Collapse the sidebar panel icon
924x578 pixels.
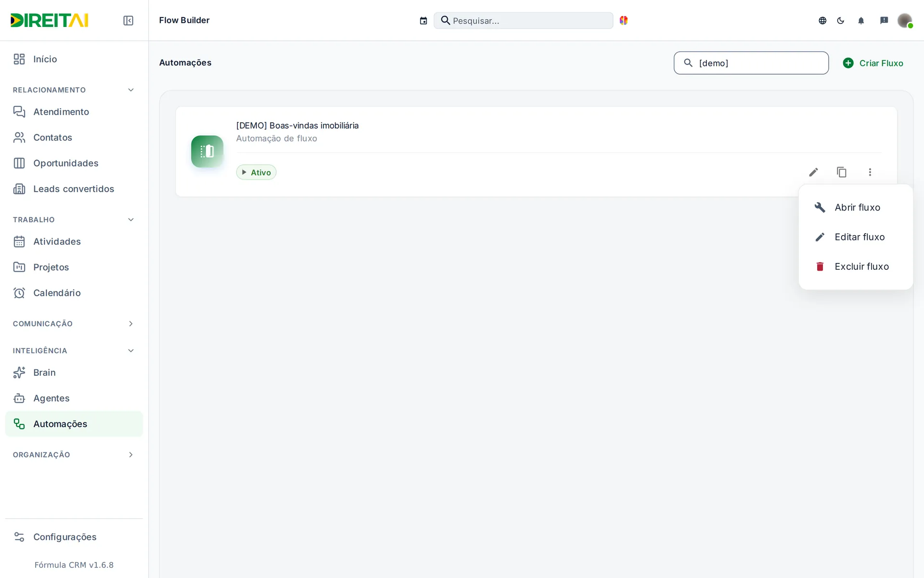pos(128,20)
